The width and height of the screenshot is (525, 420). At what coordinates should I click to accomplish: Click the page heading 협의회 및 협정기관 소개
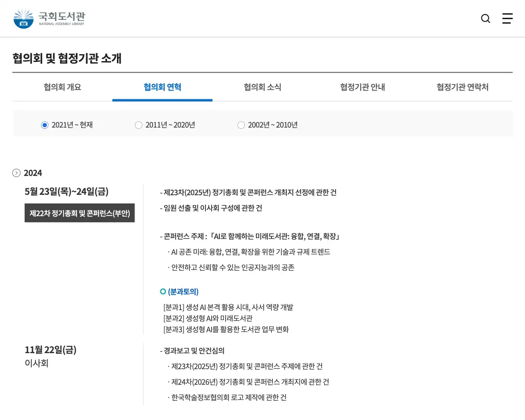(67, 59)
